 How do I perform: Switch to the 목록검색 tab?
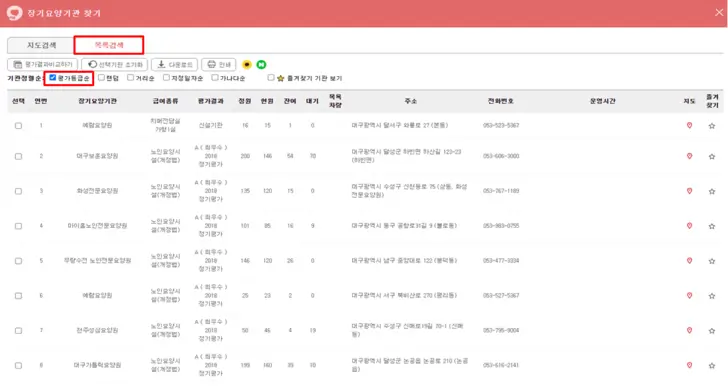pyautogui.click(x=109, y=45)
